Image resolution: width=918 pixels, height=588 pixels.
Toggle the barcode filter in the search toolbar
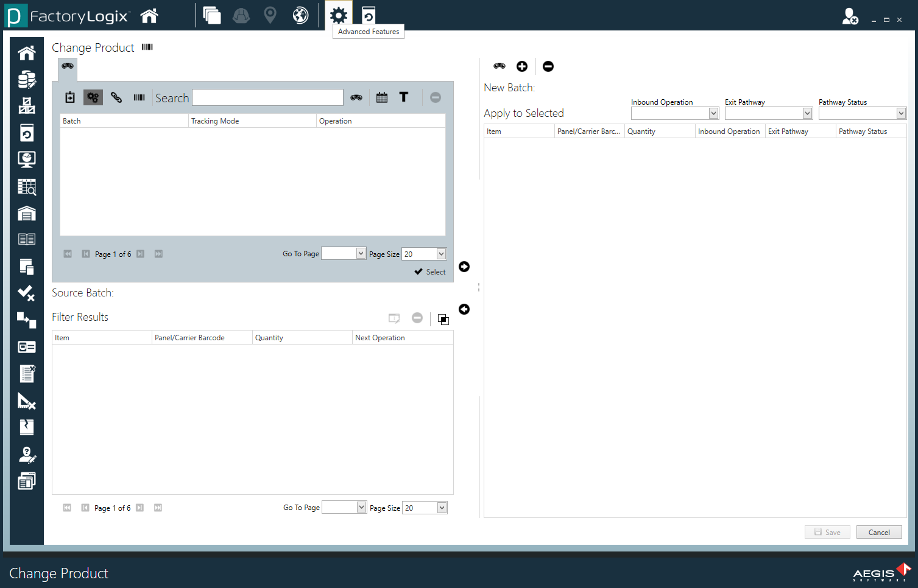139,97
